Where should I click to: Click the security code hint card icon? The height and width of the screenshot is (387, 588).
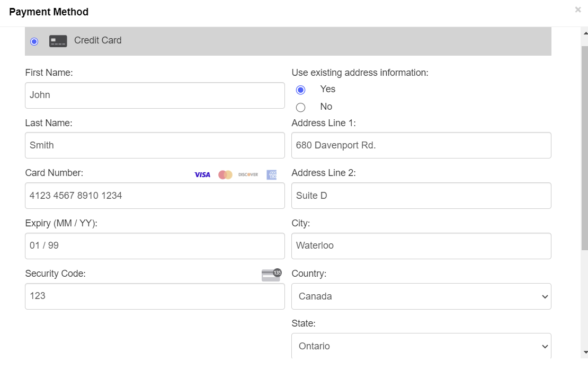(271, 275)
